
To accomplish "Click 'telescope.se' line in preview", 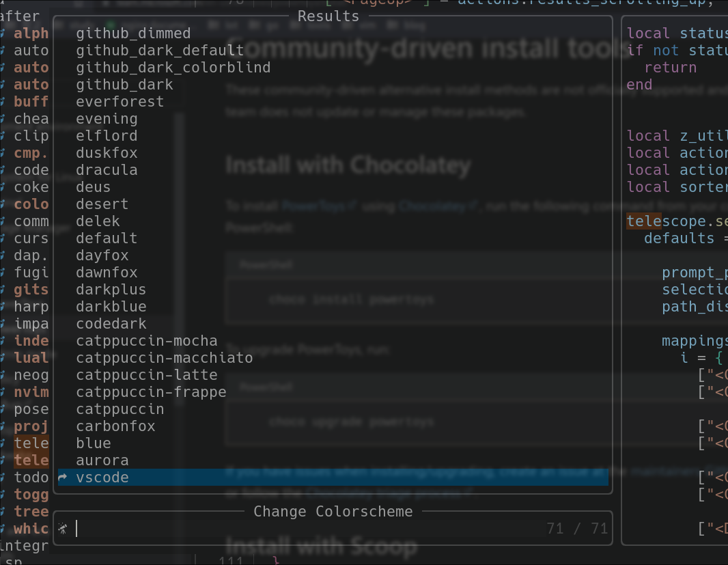I will pos(677,221).
